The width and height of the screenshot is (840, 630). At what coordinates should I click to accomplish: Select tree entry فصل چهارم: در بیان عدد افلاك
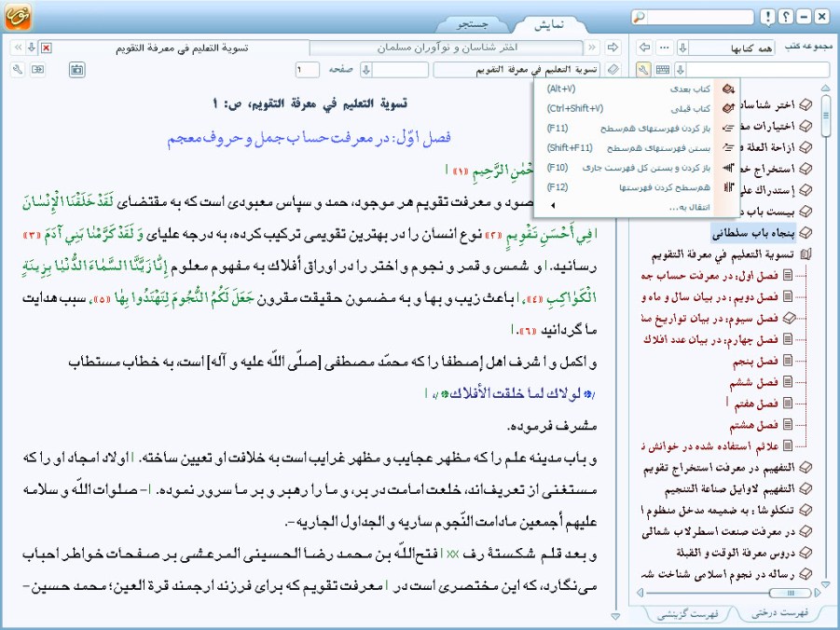[x=710, y=339]
